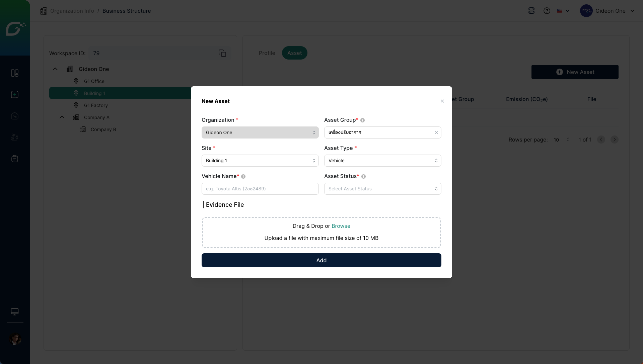This screenshot has height=364, width=643.
Task: Open the Asset Type dropdown
Action: [382, 161]
